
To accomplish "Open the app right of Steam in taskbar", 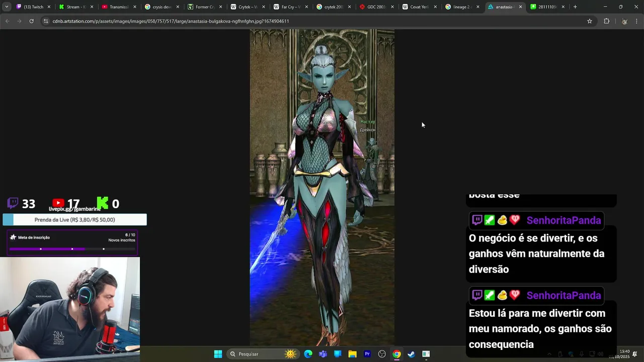I will tap(426, 354).
